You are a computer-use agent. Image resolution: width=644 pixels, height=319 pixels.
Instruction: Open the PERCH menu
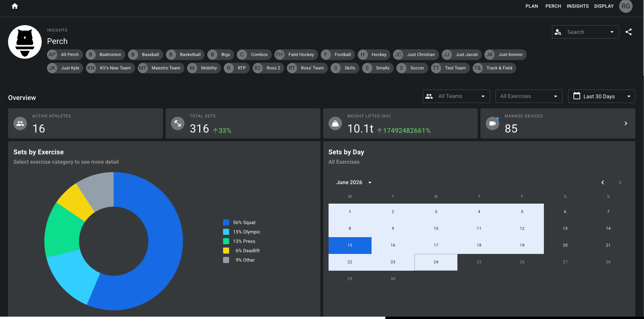click(x=553, y=6)
